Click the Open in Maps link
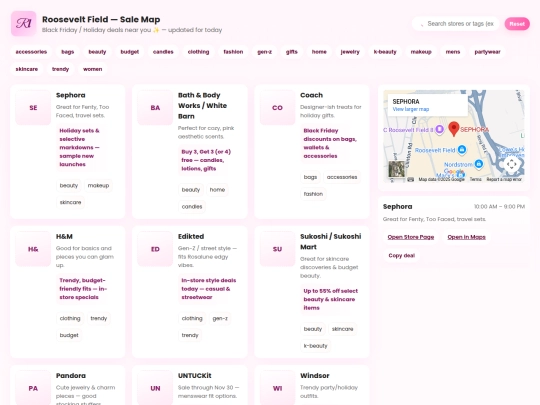The width and height of the screenshot is (540, 405). [466, 237]
